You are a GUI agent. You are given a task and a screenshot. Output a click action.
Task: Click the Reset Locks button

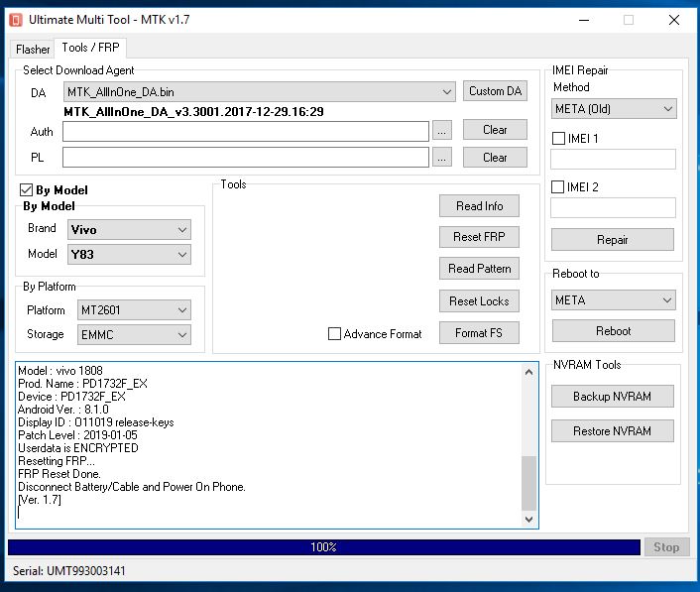(479, 301)
